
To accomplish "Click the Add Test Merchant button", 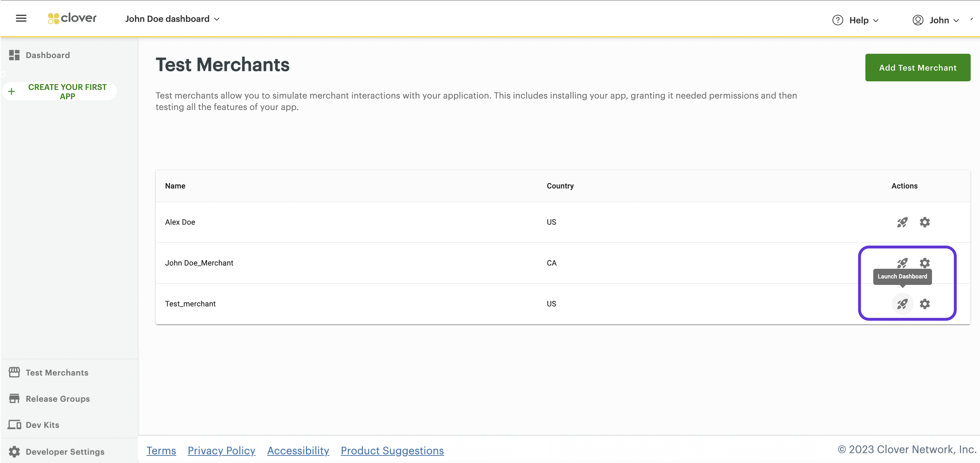I will click(917, 68).
